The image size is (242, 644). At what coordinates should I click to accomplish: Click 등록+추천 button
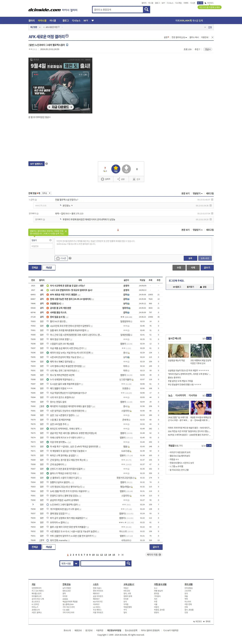tap(205, 258)
